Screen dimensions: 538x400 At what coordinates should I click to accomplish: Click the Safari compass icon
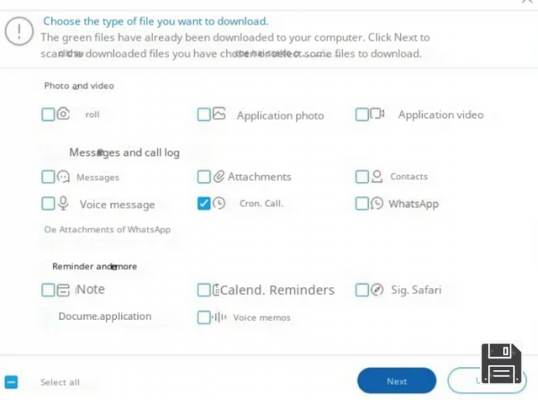[x=377, y=290]
